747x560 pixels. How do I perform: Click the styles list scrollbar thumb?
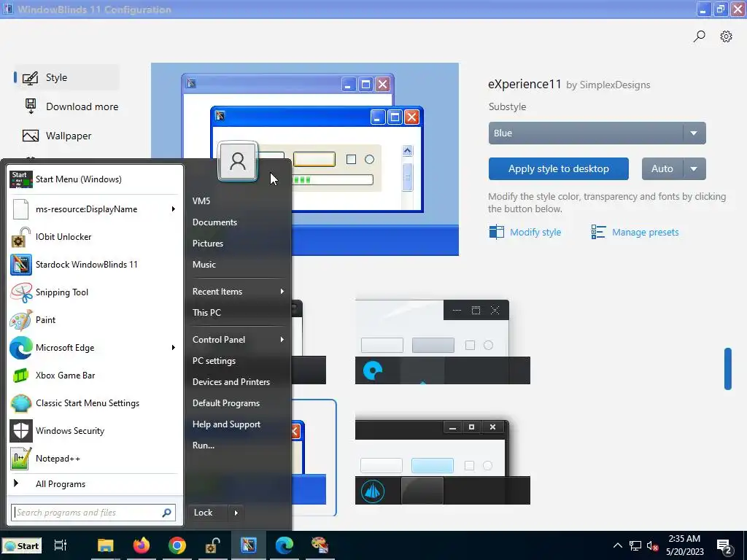tap(727, 368)
